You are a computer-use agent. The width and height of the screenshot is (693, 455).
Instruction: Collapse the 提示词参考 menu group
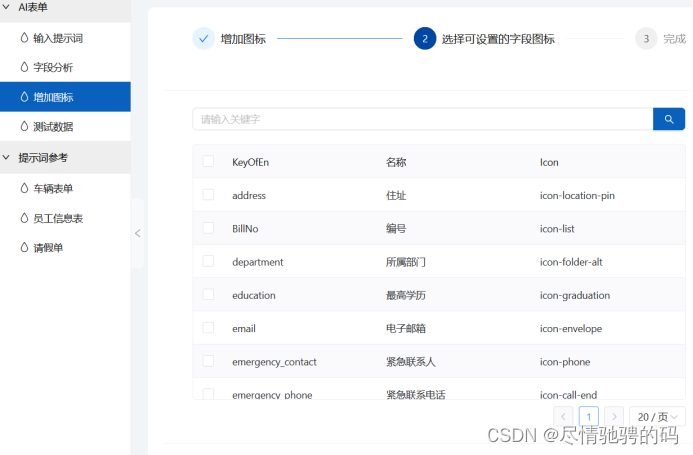pos(65,157)
